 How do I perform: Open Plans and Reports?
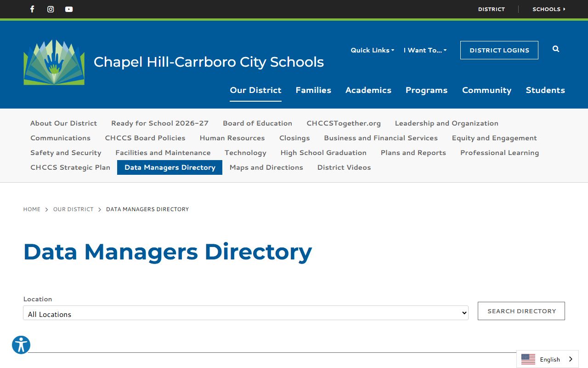click(x=413, y=153)
